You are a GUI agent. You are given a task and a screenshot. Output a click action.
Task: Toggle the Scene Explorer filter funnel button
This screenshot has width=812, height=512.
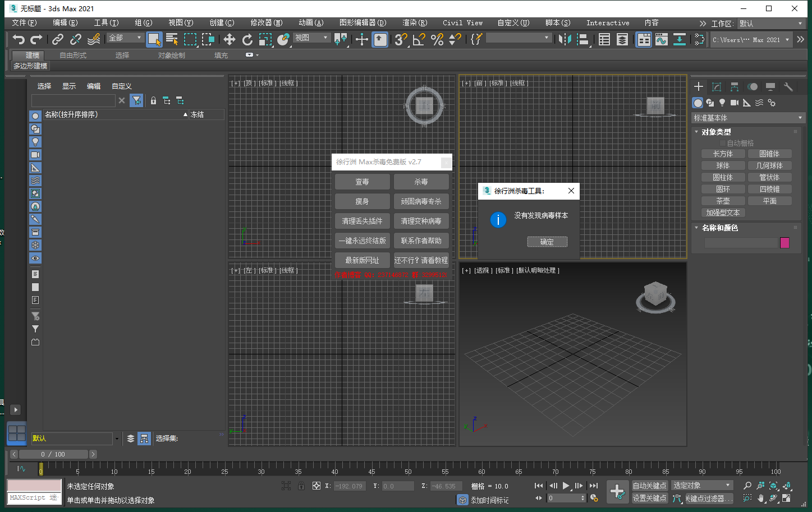click(136, 100)
